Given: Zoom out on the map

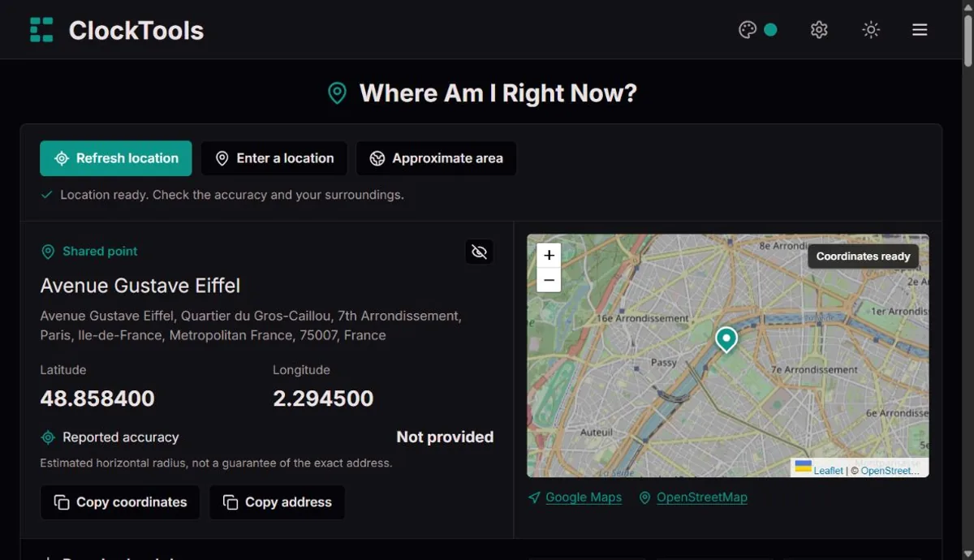Looking at the screenshot, I should [x=549, y=280].
